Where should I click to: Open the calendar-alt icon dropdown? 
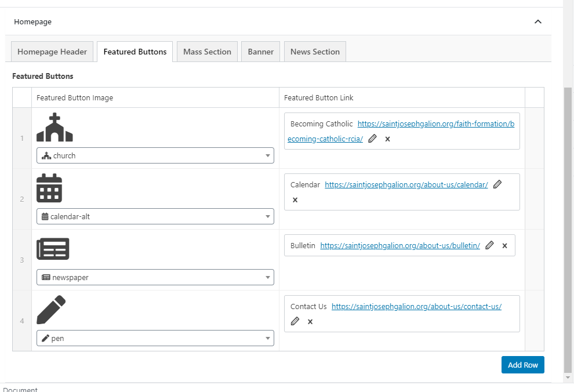coord(155,216)
